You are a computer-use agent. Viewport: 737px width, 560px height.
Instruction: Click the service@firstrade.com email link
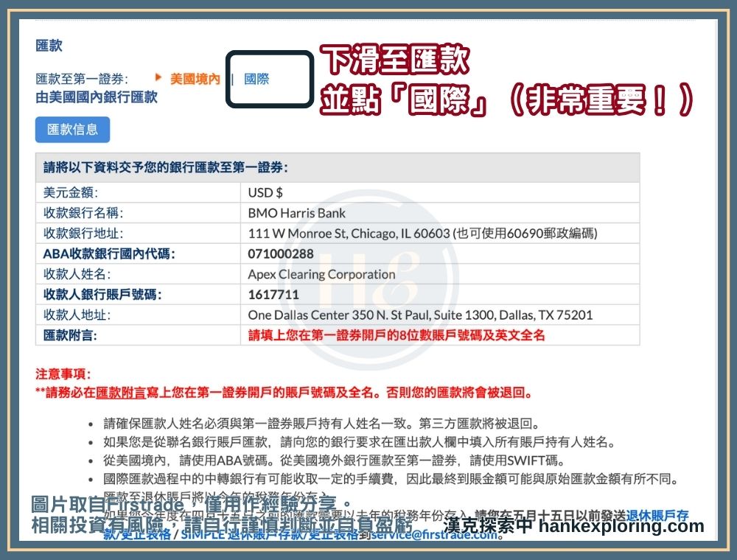point(434,534)
